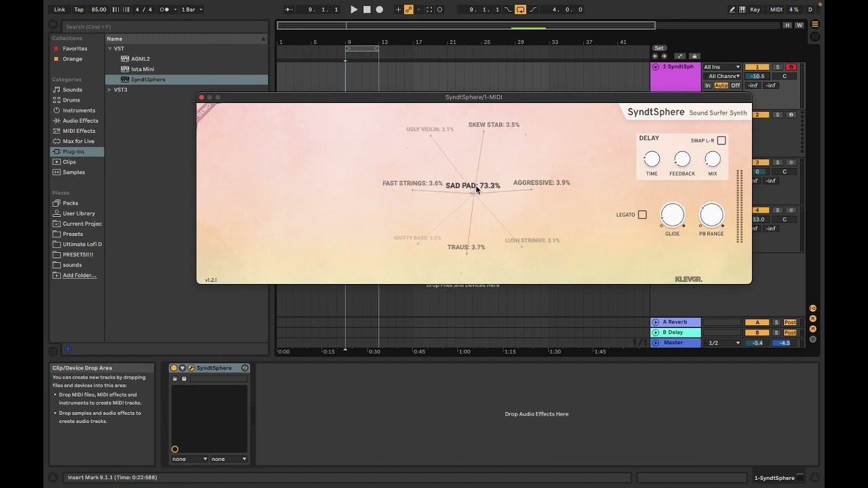Select the AGGRESSIVE sound label
Image resolution: width=868 pixels, height=488 pixels.
[542, 182]
